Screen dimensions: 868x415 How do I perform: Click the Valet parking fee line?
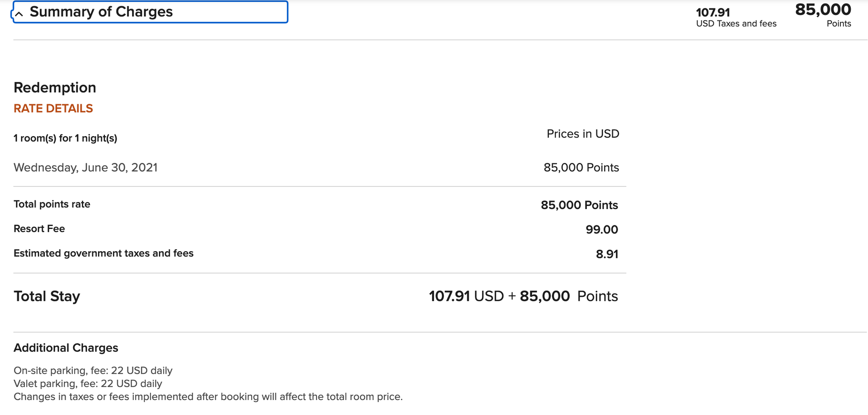click(88, 383)
